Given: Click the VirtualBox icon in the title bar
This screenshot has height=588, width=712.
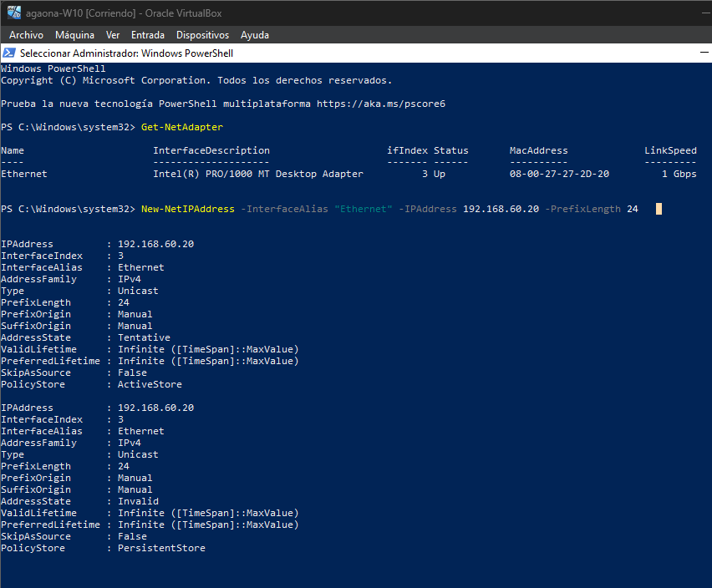Looking at the screenshot, I should tap(13, 12).
